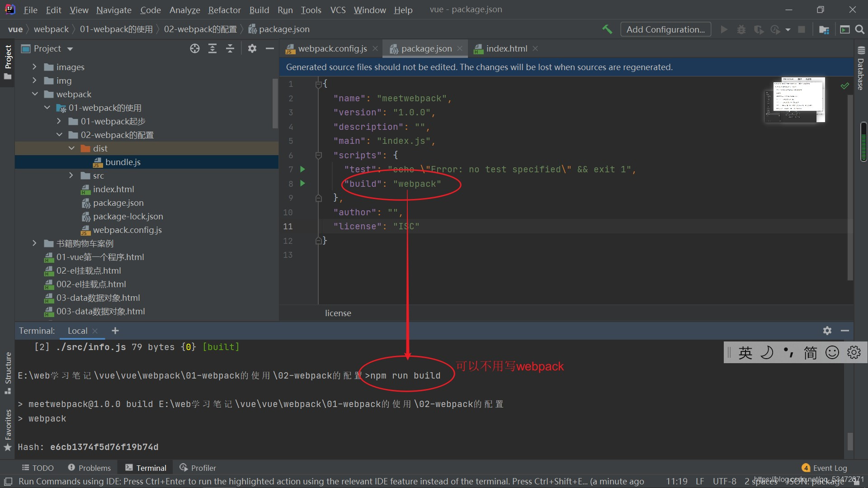
Task: Click the Select Opened File target icon
Action: [195, 48]
